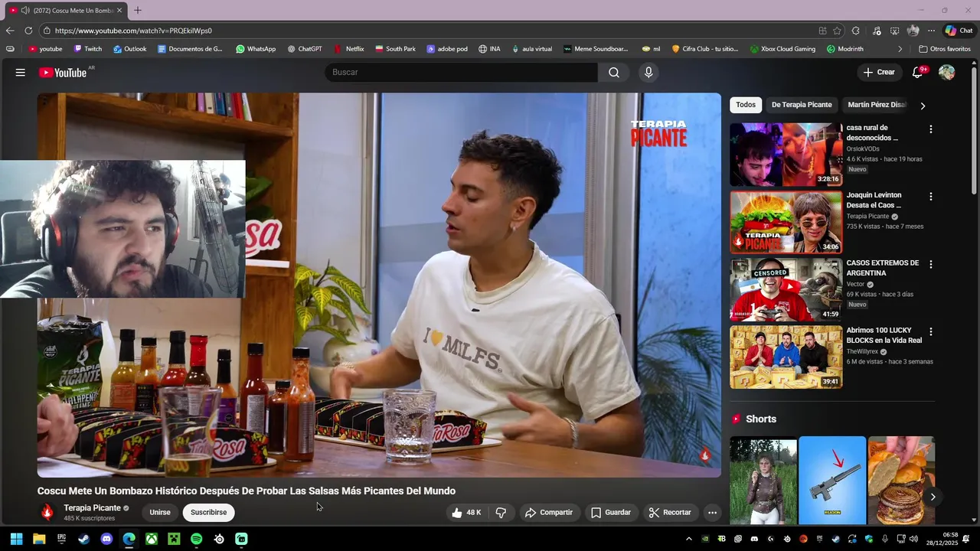980x551 pixels.
Task: Open the Xbox Cloud Gaming bookmark
Action: click(x=782, y=49)
